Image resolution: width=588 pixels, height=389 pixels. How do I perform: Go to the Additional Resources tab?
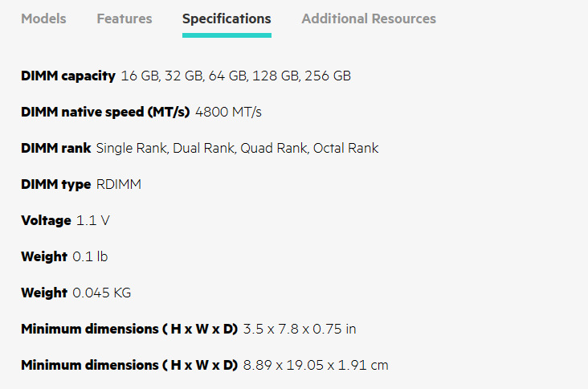coord(369,18)
